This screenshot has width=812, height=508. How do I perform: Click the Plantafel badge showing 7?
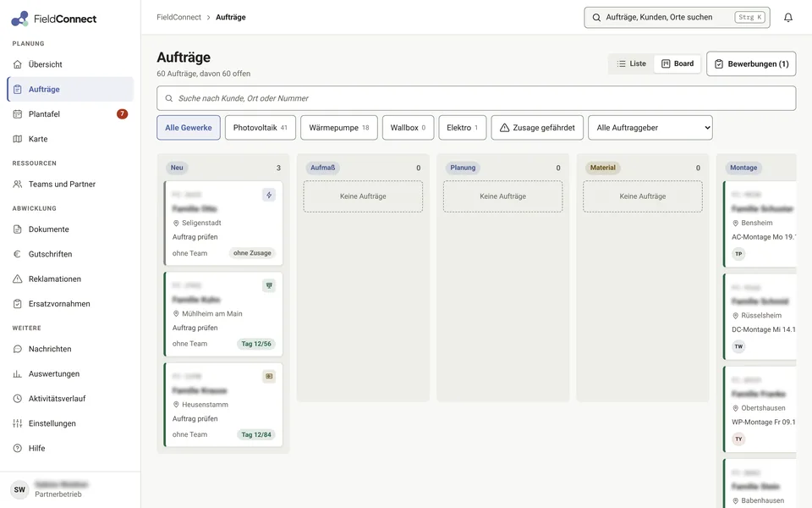click(122, 114)
